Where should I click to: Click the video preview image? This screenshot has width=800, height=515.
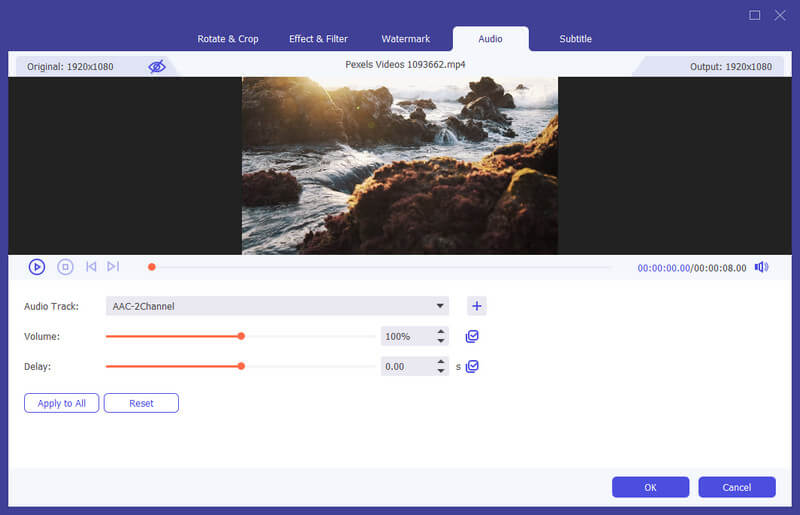pyautogui.click(x=399, y=165)
